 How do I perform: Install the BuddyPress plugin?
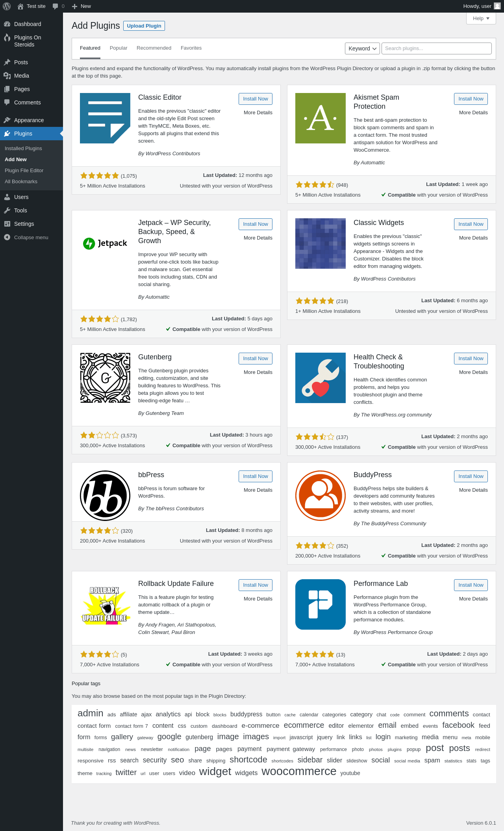pyautogui.click(x=471, y=476)
